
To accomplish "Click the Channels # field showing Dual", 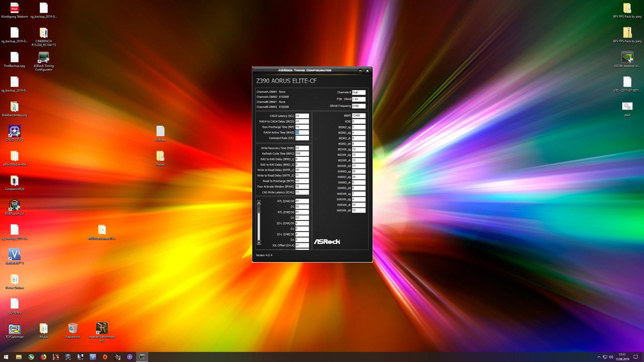I will click(358, 92).
